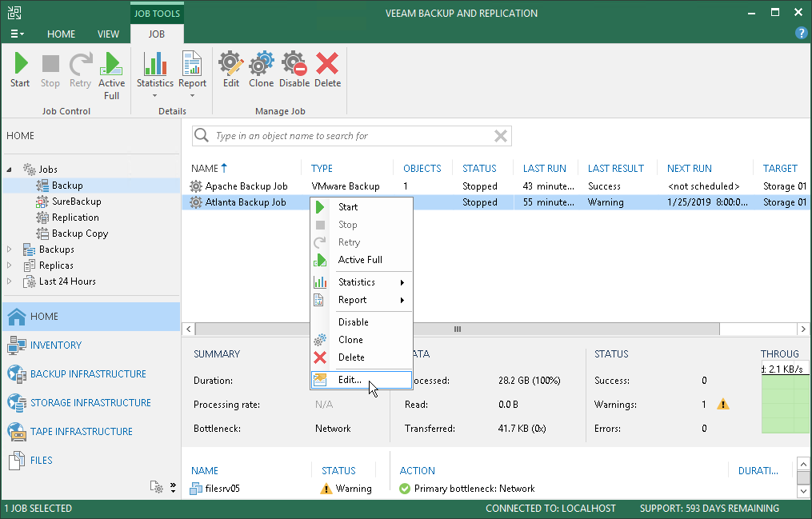The width and height of the screenshot is (812, 519).
Task: Select the Apache Backup Job row
Action: [496, 186]
